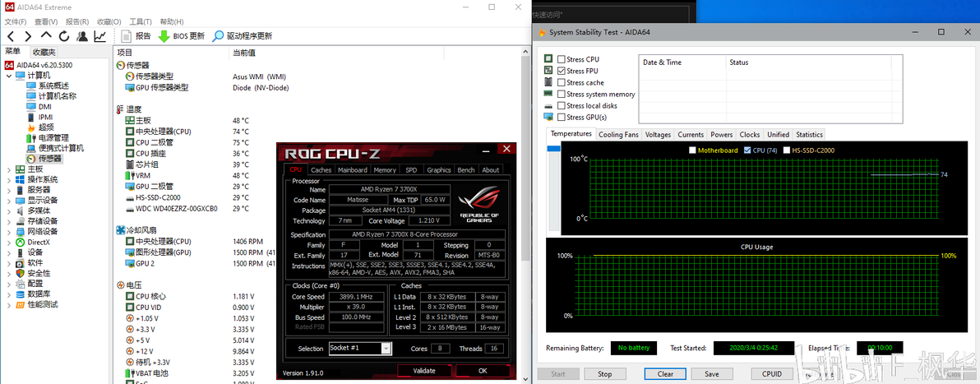
Task: Uncheck the Stress FPU checkbox
Action: (562, 72)
